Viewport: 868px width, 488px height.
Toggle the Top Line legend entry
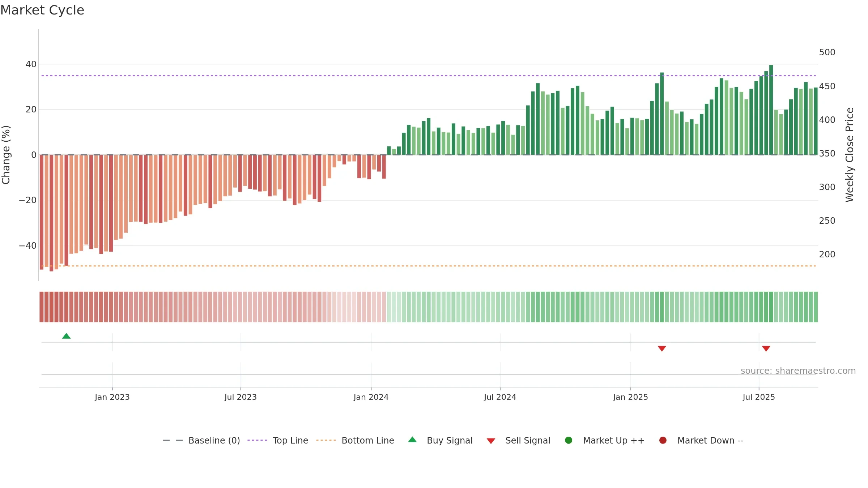278,440
